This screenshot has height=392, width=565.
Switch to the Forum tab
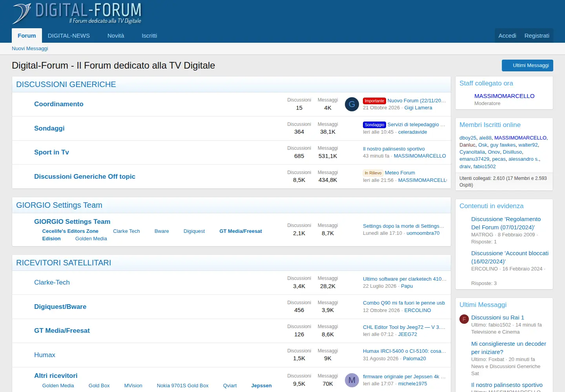point(27,35)
